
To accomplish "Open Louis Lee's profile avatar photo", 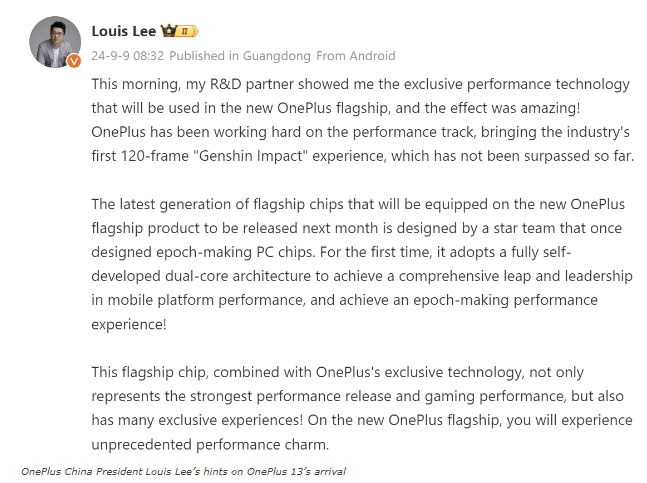I will (x=55, y=42).
